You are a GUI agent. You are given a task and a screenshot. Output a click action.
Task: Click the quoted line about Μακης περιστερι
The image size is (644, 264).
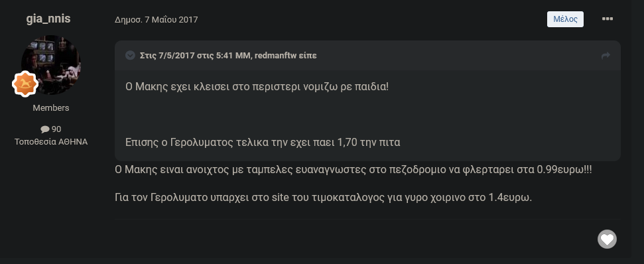tap(257, 87)
